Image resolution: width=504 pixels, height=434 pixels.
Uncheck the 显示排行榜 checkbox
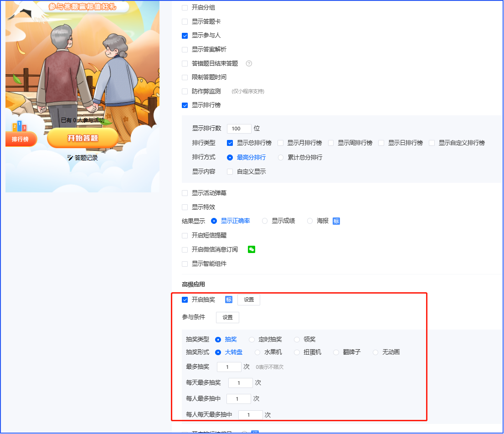point(185,105)
